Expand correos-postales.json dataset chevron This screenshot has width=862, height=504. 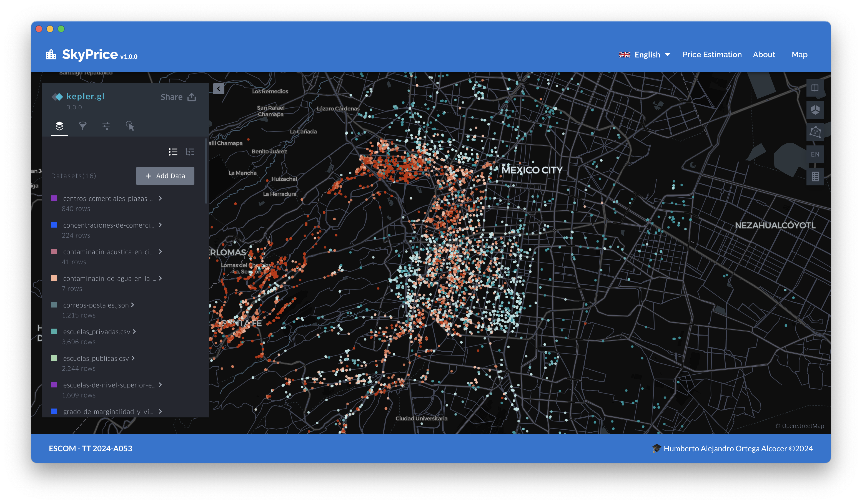tap(132, 305)
